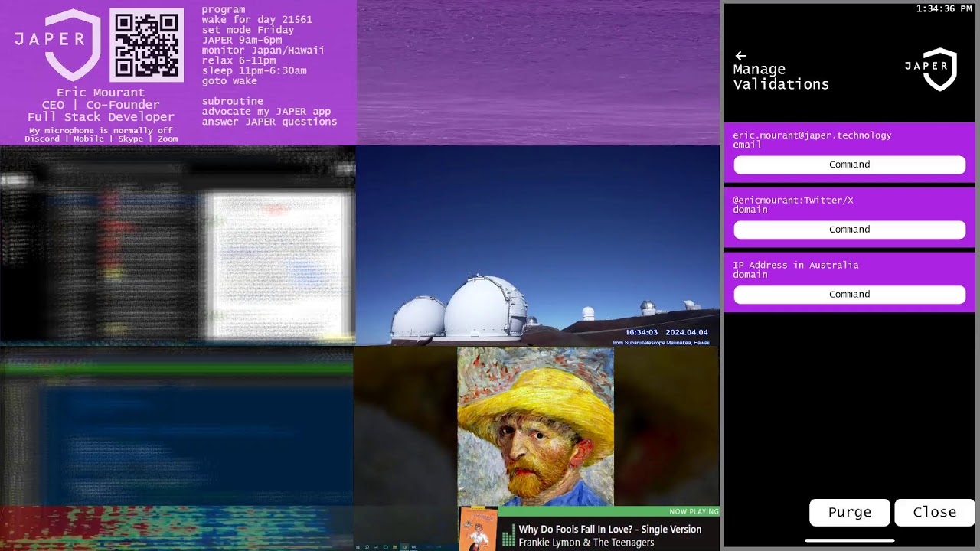Click the equalizer bars icon beside the song title
The width and height of the screenshot is (980, 551).
click(508, 536)
